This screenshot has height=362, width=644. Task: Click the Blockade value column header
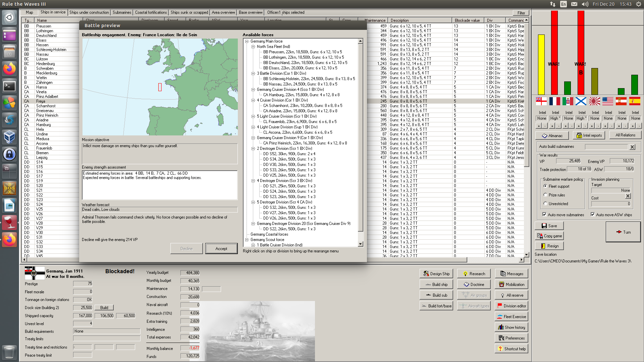pyautogui.click(x=468, y=20)
